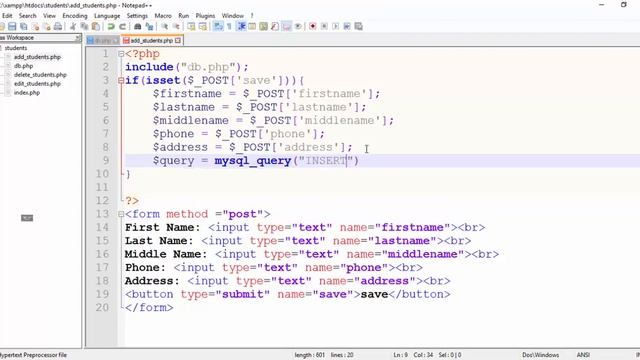The width and height of the screenshot is (640, 360).
Task: Click the Zoom Out icon
Action: (x=176, y=27)
